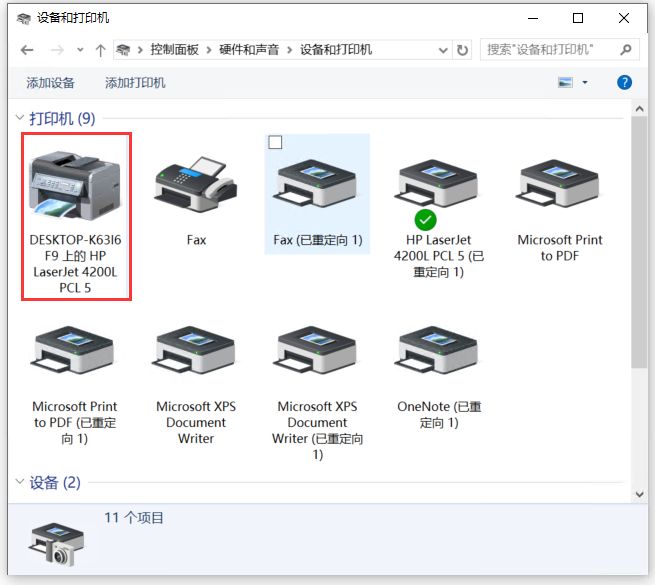Select HP LaserJet 4200L PCL 5 (已重定向 1) icon
655x585 pixels.
[x=438, y=183]
